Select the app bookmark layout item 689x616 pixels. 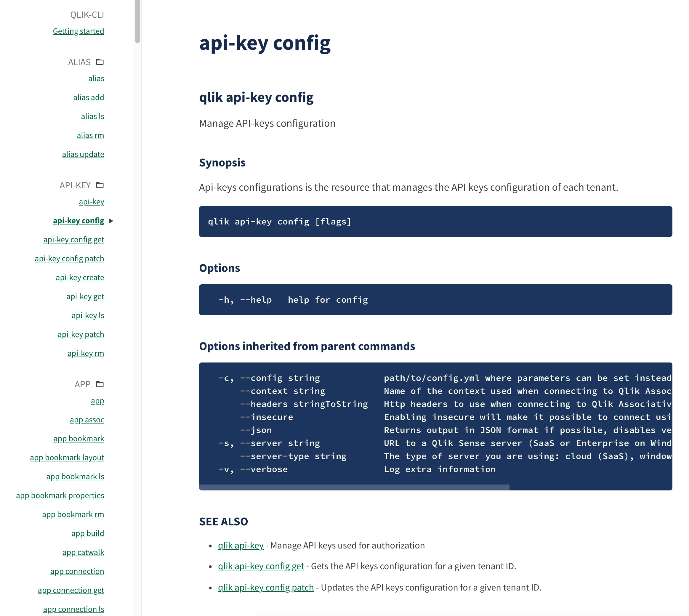(67, 457)
